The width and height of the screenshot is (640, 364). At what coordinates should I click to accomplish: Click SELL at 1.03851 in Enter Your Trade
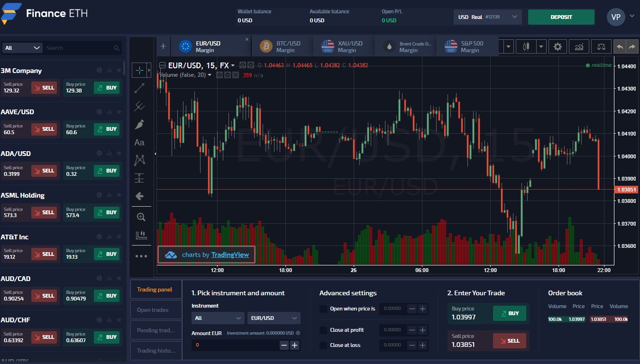510,341
